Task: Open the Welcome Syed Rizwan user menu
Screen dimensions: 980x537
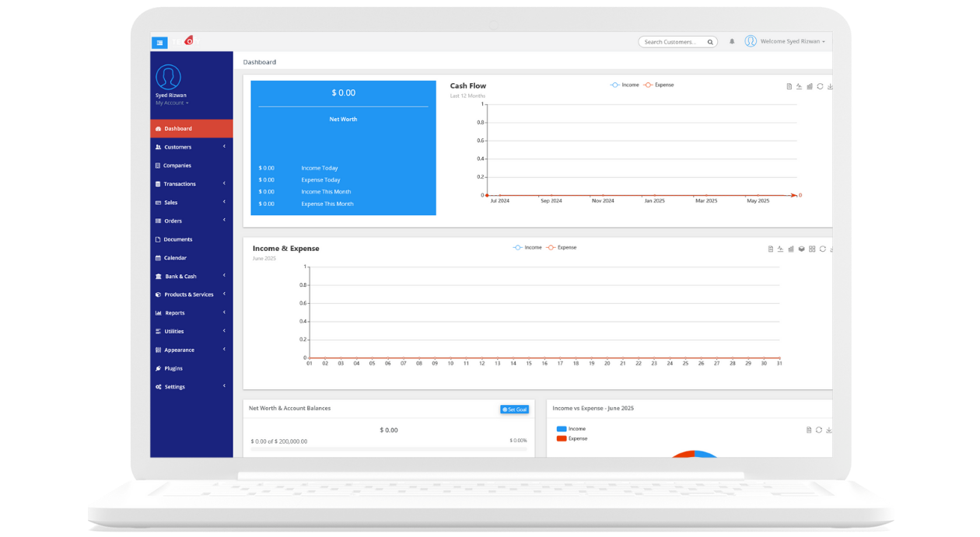Action: tap(785, 41)
